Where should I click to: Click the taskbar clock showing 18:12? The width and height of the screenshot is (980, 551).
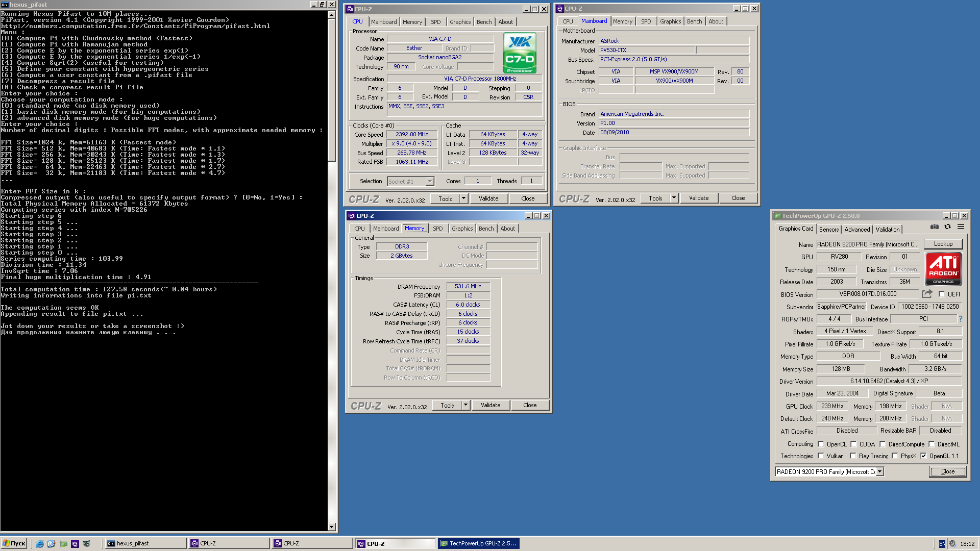pos(967,544)
